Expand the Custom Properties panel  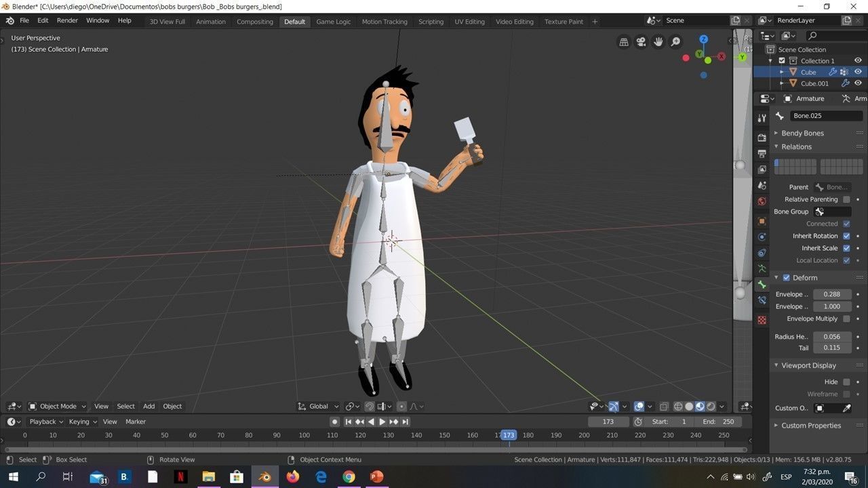tap(810, 426)
